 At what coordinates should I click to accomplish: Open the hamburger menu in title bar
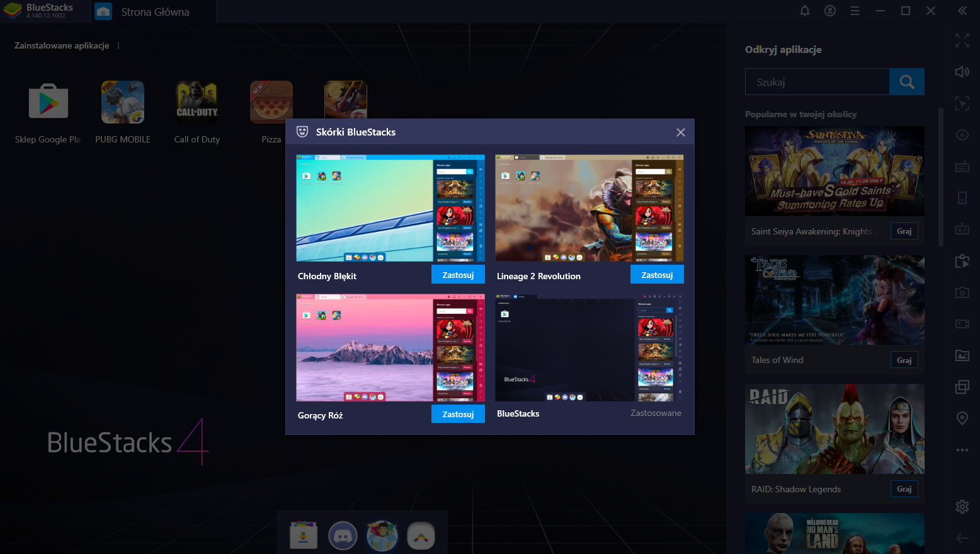855,11
